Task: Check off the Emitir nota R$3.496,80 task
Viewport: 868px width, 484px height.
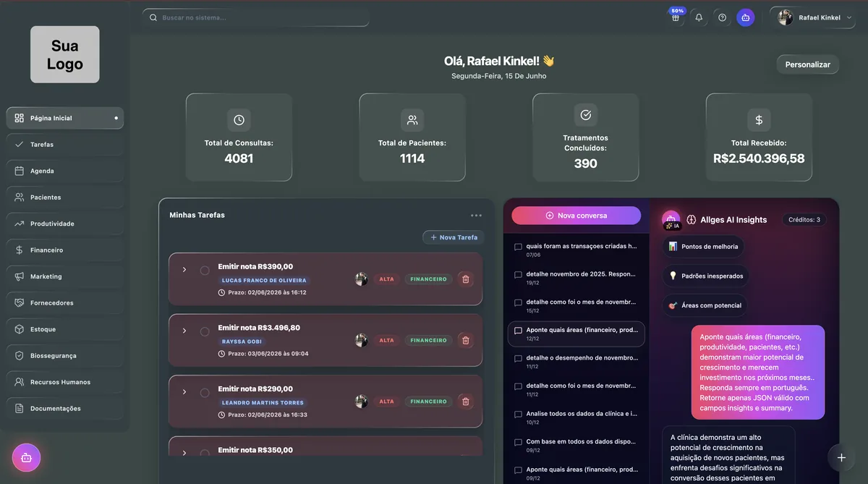Action: (x=205, y=331)
